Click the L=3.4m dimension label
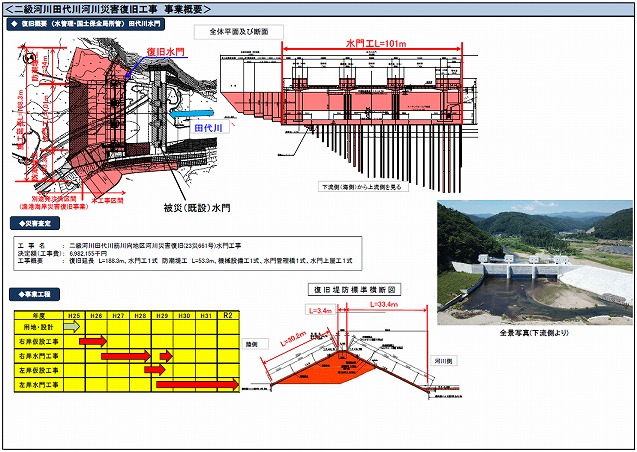637x452 pixels. [x=321, y=311]
